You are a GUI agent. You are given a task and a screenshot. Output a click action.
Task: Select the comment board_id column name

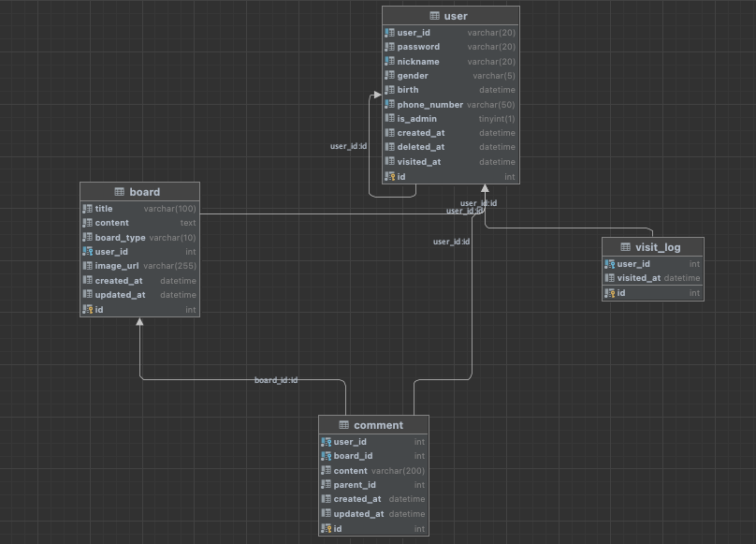click(x=353, y=456)
